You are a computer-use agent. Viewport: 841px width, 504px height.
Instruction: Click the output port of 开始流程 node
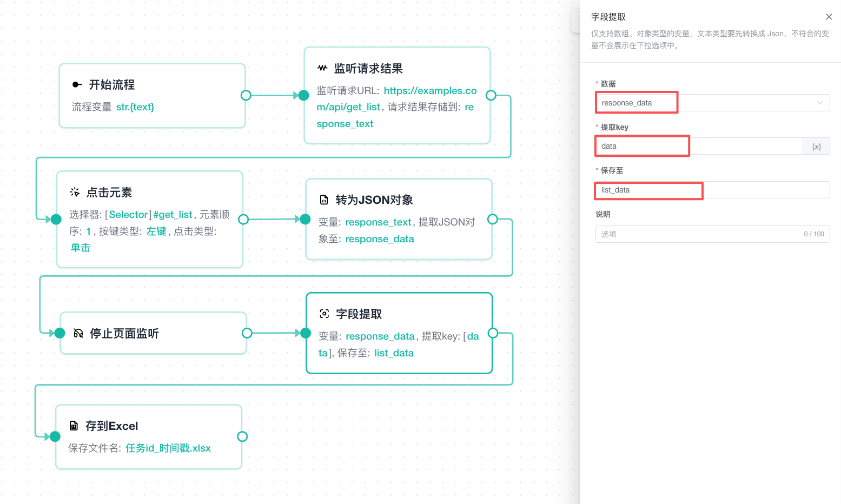coord(246,95)
